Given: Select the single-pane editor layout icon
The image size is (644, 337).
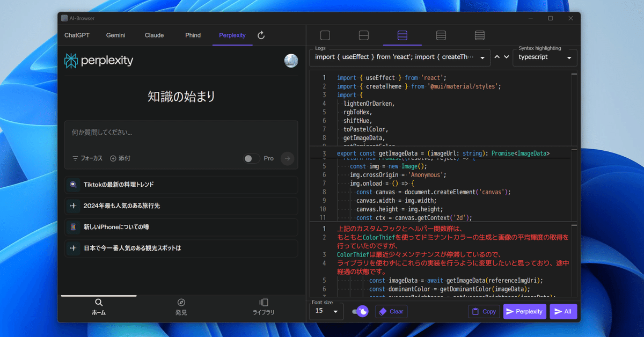Looking at the screenshot, I should coord(325,35).
